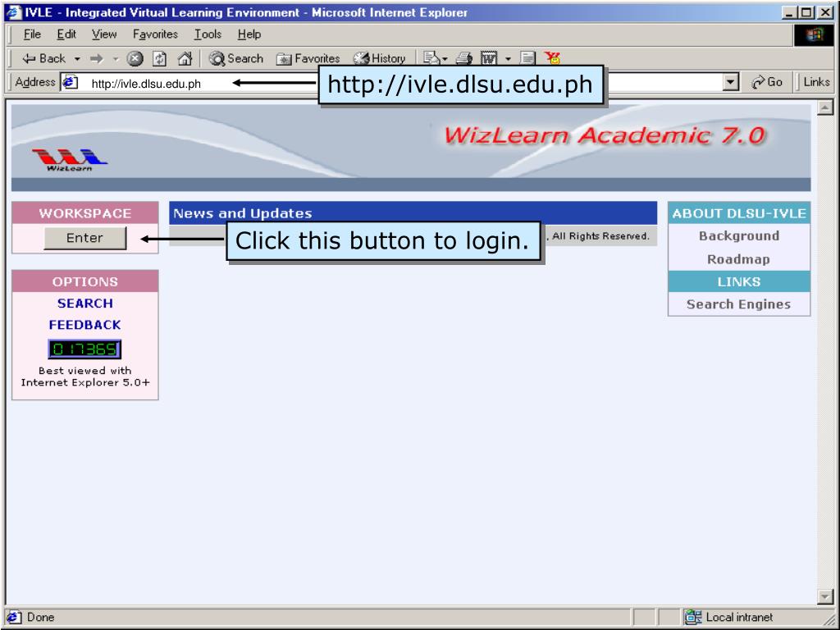Click the IE icon in the title bar
This screenshot has width=840, height=630.
(x=13, y=12)
